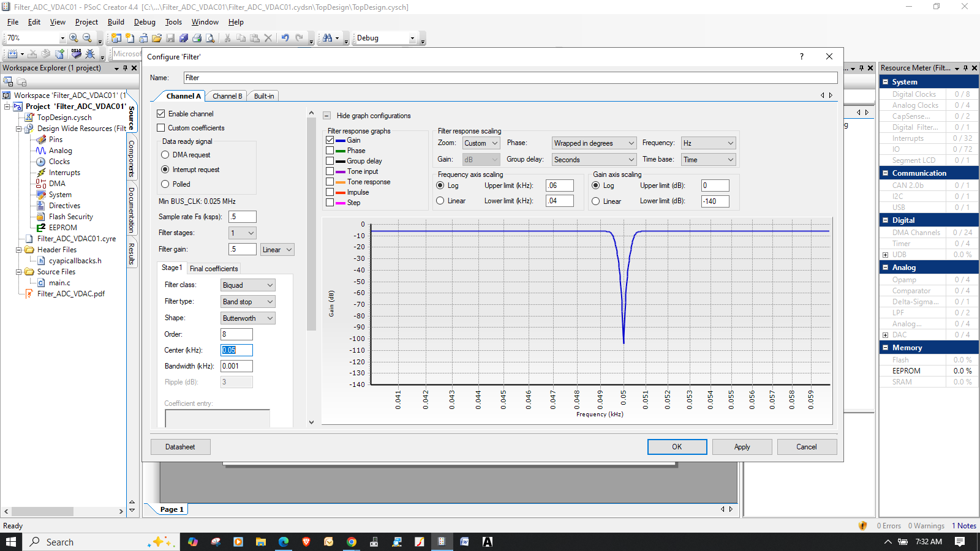Open the Filter type Band stop dropdown
Screen dimensions: 980x551
(x=248, y=302)
